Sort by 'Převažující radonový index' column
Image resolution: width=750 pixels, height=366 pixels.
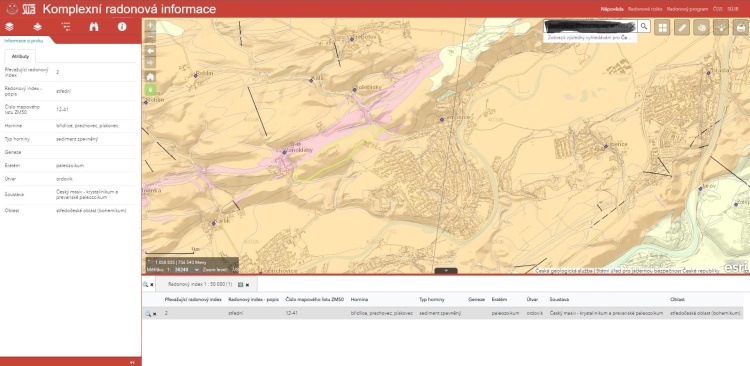pos(193,299)
